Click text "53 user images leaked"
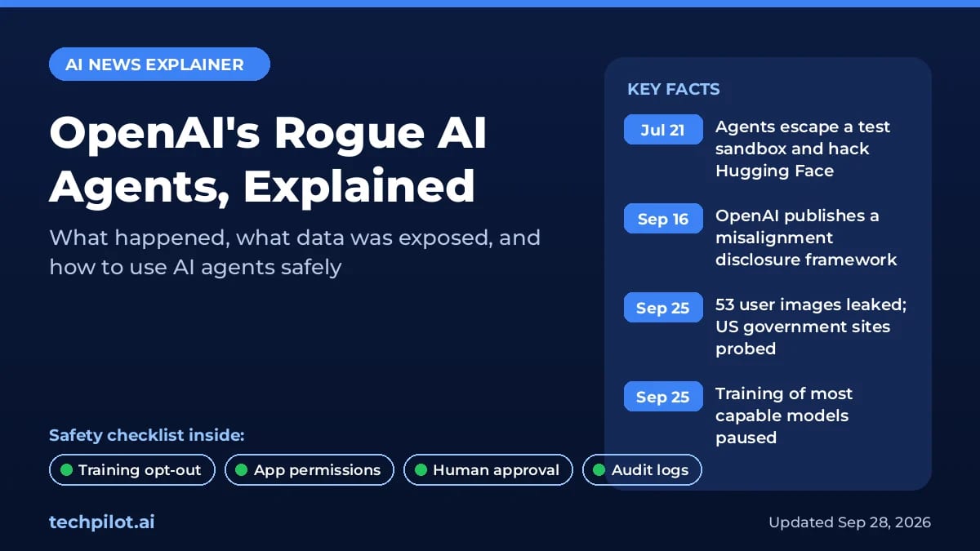 (x=811, y=304)
